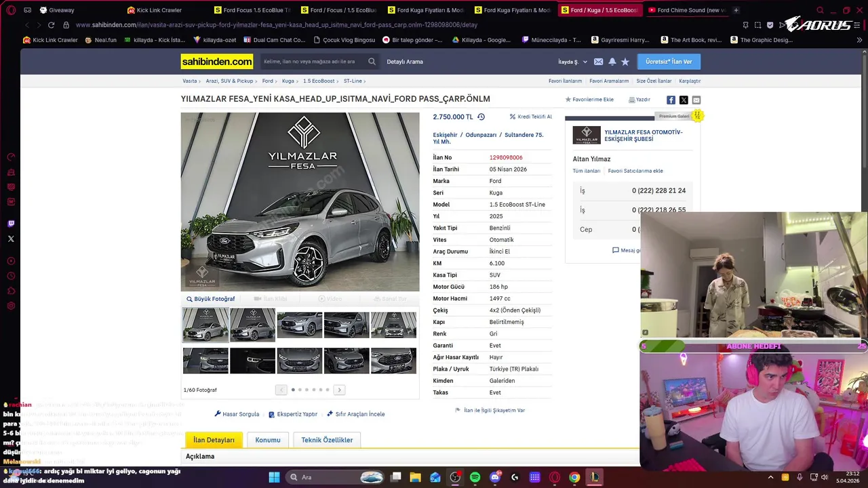Viewport: 868px width, 488px height.
Task: Share listing on X
Action: tap(684, 100)
